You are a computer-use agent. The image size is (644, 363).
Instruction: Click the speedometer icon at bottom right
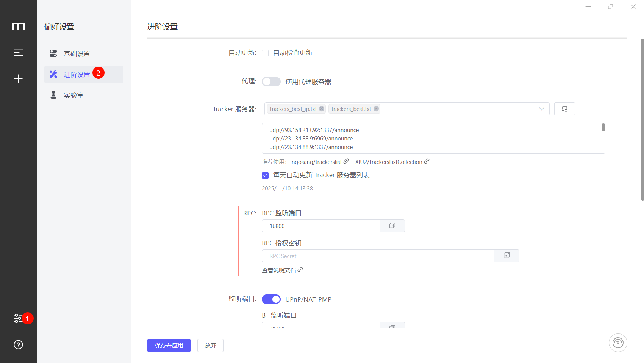click(618, 343)
